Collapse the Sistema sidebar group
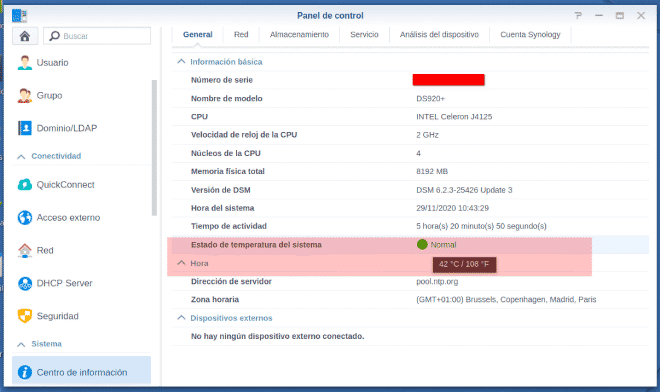 [21, 344]
